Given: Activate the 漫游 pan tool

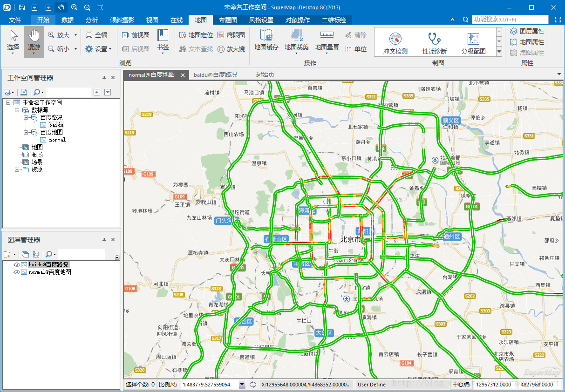Looking at the screenshot, I should click(34, 42).
